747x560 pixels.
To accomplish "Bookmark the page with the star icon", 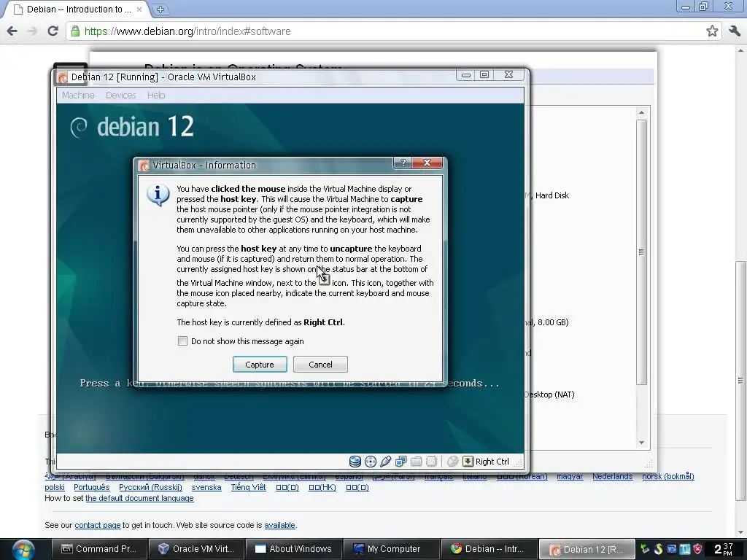I will click(712, 31).
